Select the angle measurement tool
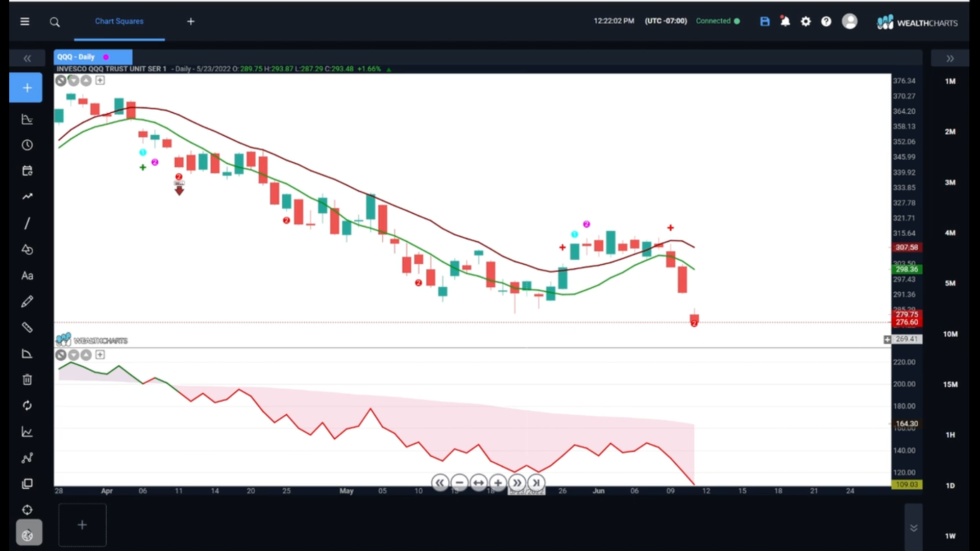The image size is (980, 551). point(27,354)
